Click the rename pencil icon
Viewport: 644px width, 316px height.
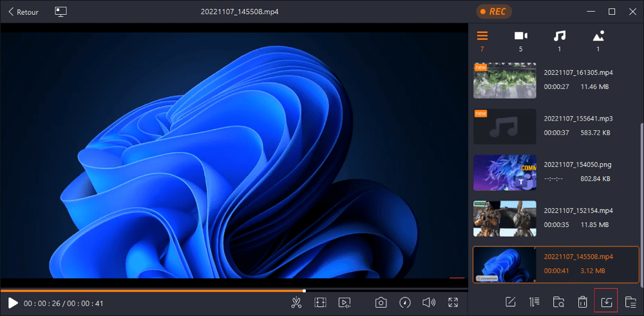tap(510, 302)
